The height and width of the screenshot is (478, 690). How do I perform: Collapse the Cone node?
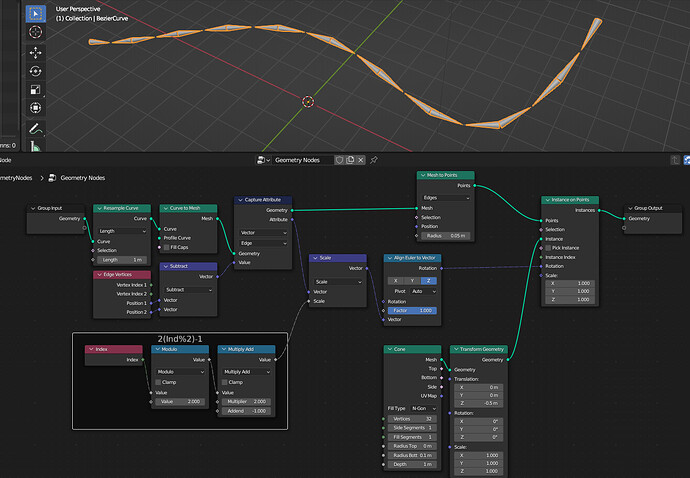pos(390,349)
